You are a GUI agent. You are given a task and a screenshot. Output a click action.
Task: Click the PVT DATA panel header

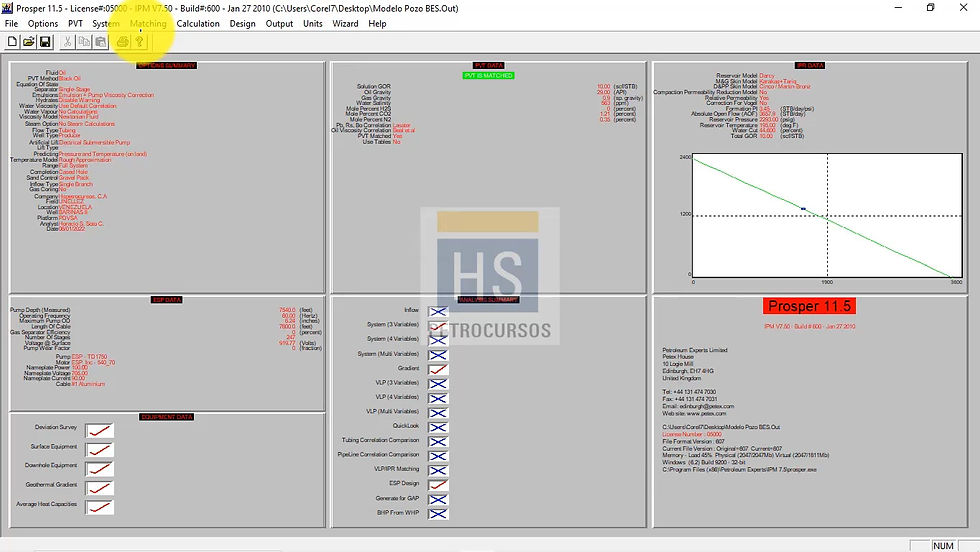coord(489,66)
